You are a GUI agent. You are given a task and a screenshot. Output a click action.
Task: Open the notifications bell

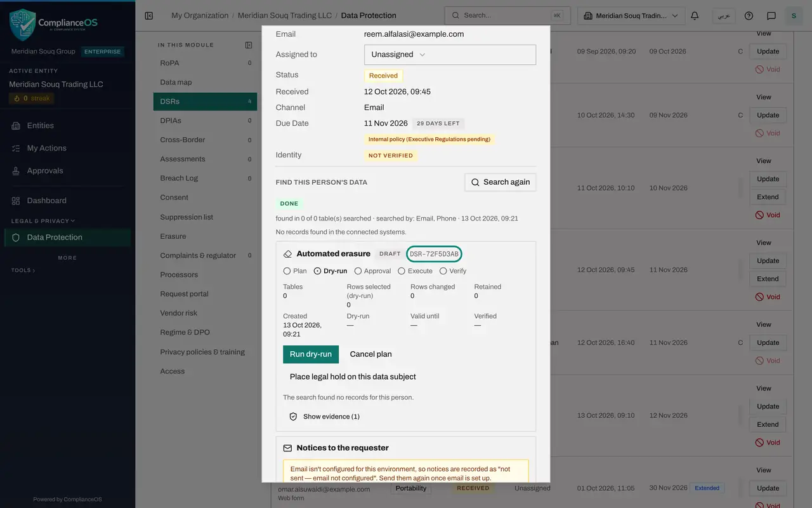coord(695,16)
